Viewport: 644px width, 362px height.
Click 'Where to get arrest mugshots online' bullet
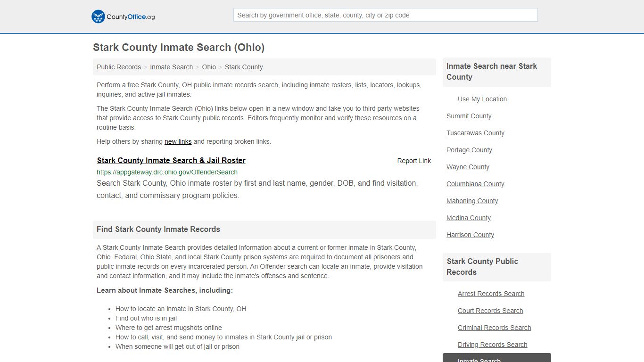click(169, 328)
